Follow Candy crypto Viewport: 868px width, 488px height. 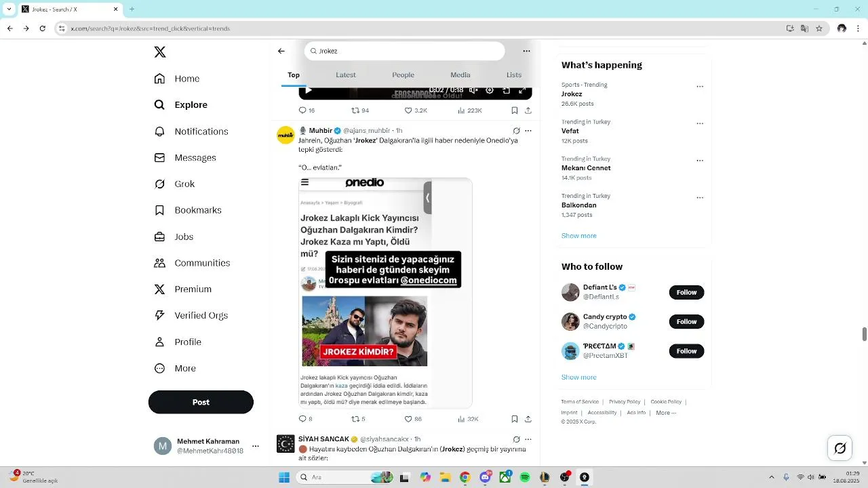coord(686,321)
